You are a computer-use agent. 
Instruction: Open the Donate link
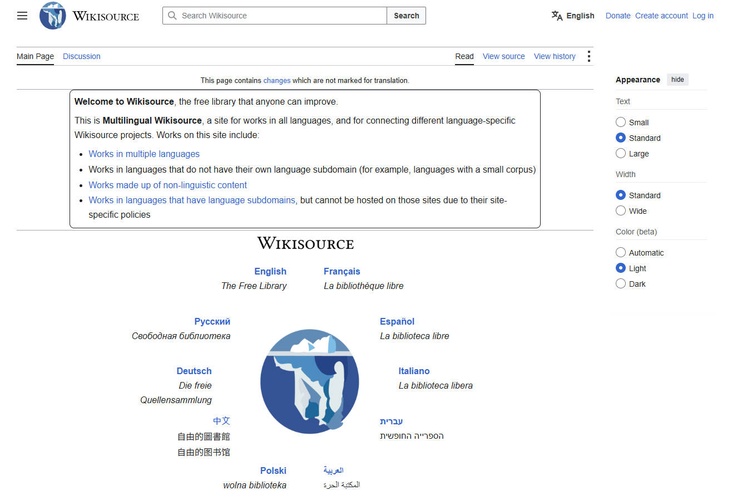tap(618, 16)
